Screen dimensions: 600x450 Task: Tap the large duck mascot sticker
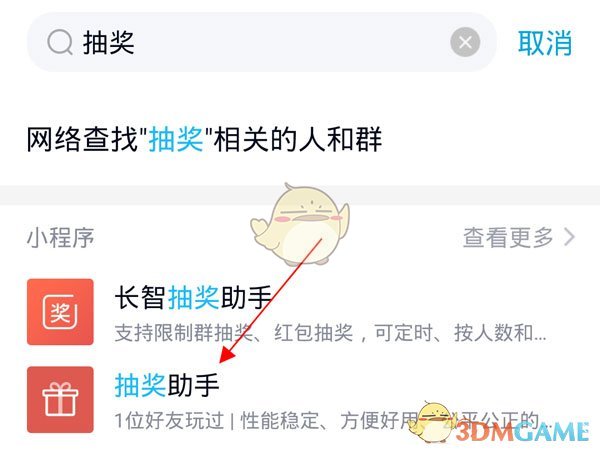click(300, 225)
